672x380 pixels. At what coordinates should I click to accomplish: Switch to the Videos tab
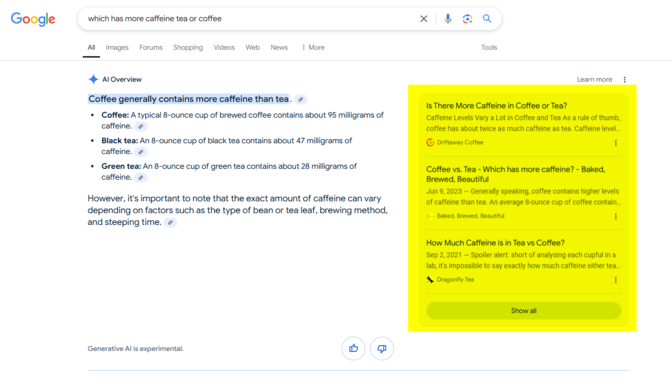tap(224, 48)
